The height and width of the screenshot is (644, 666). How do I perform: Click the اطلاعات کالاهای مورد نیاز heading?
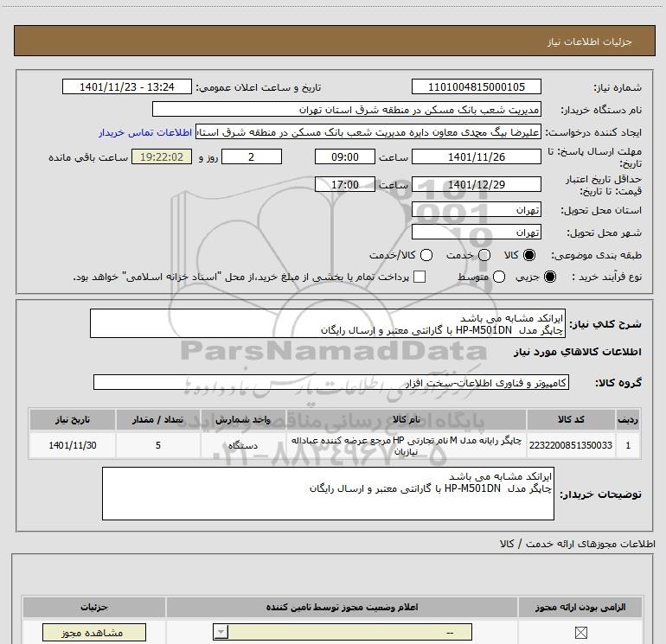577,352
